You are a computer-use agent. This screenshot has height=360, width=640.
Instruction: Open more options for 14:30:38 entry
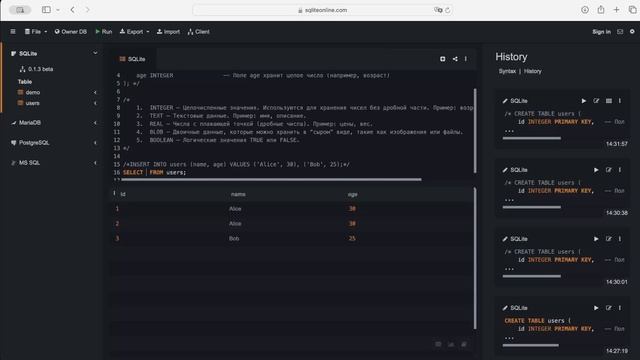pos(620,170)
